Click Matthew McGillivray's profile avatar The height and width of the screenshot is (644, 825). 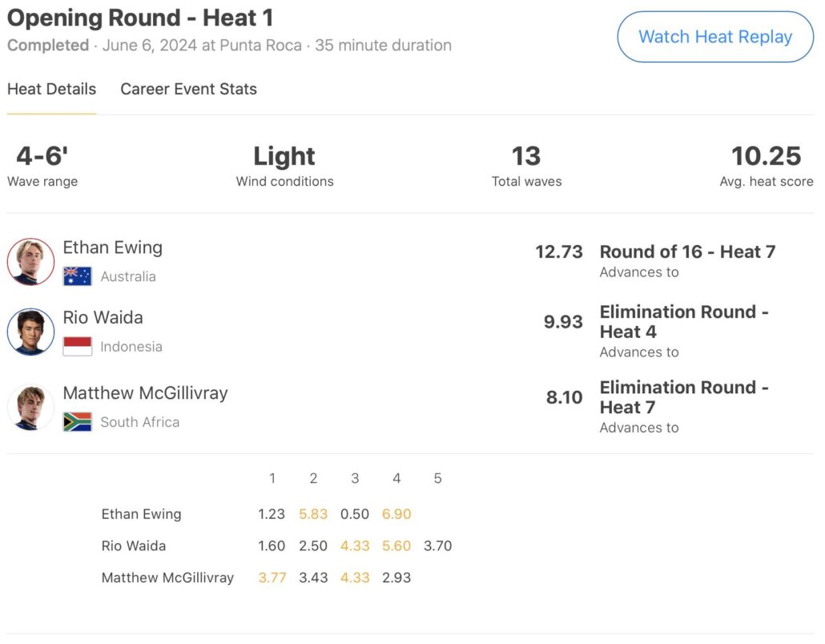click(x=31, y=407)
